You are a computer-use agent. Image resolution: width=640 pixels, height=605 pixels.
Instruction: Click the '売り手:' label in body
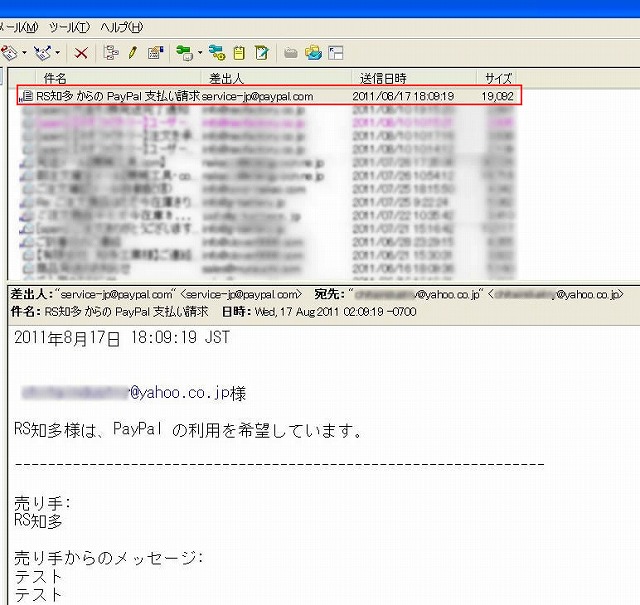42,503
